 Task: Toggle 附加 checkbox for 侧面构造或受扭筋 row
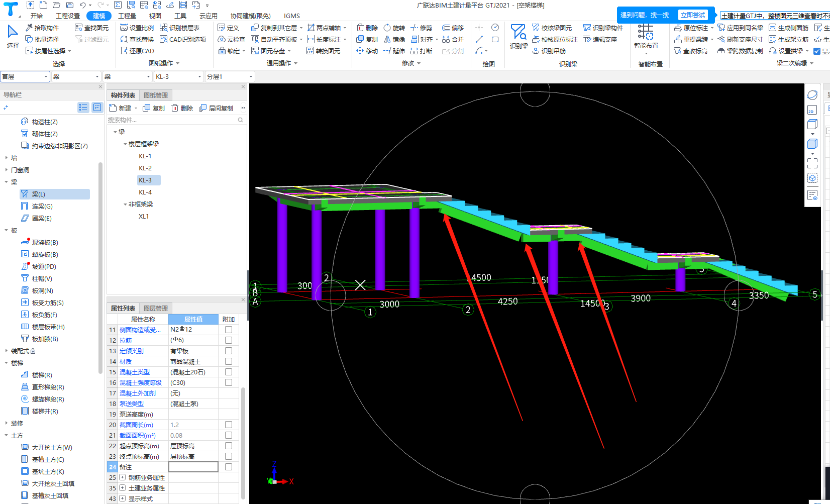point(229,330)
